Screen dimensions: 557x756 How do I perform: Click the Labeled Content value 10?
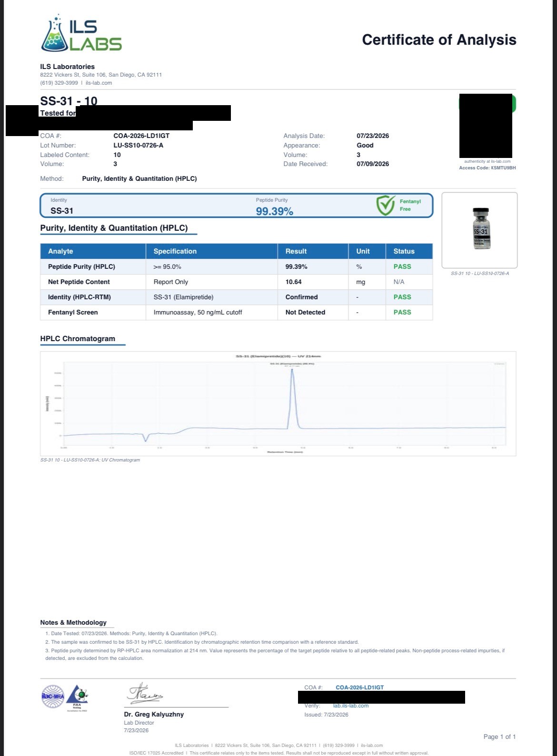(117, 155)
